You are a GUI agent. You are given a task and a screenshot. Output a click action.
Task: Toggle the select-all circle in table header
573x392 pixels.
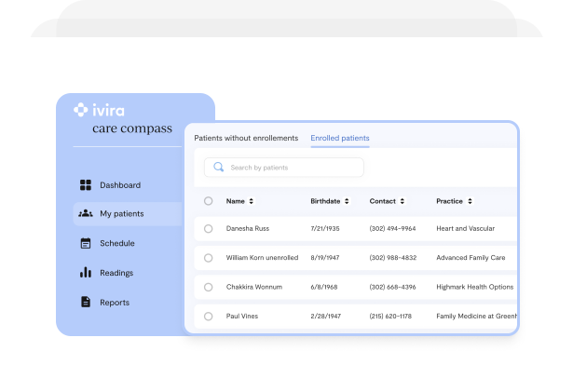point(208,201)
